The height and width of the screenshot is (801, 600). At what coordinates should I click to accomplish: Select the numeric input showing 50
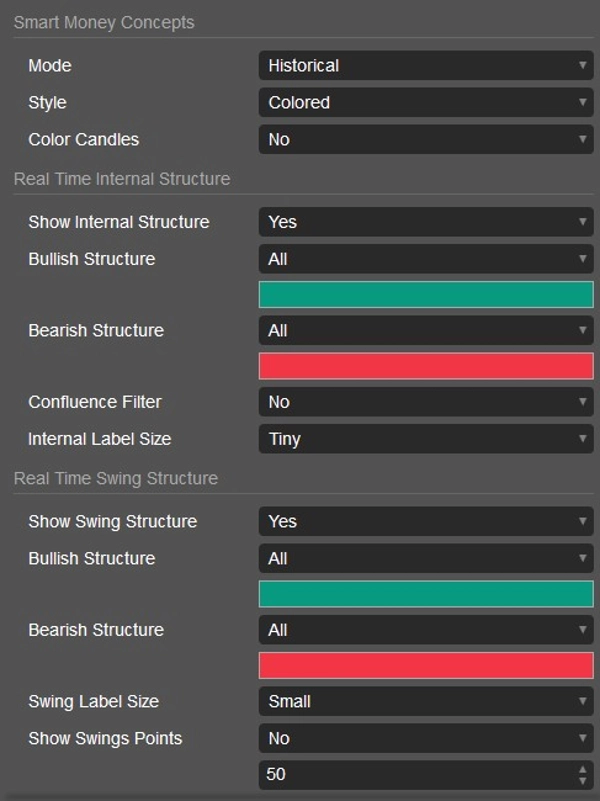pos(400,774)
